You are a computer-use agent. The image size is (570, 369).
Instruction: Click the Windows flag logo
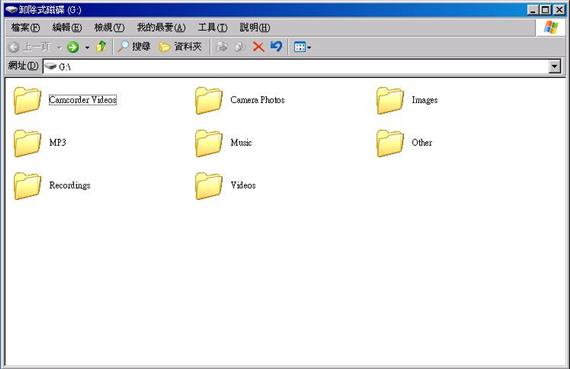(550, 27)
